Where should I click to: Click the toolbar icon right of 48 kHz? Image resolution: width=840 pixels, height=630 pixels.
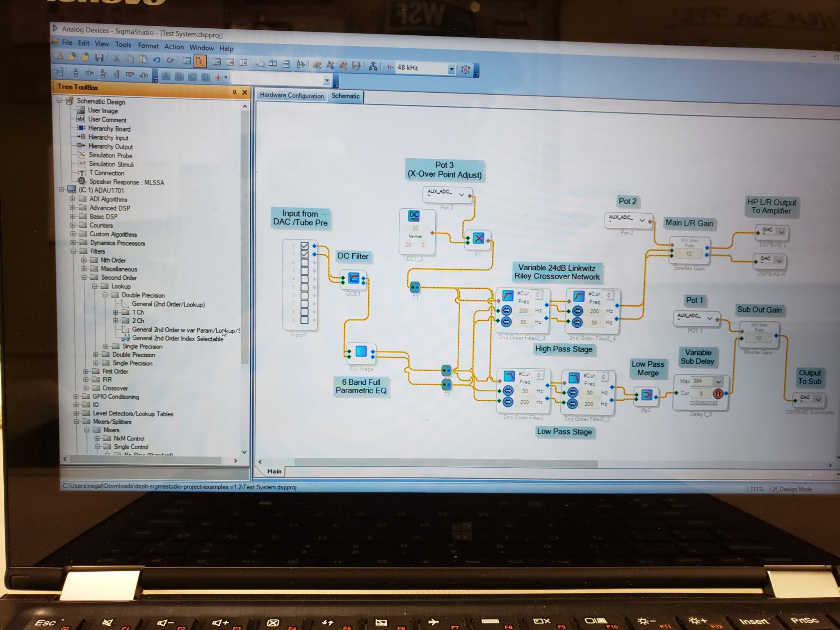click(x=466, y=69)
